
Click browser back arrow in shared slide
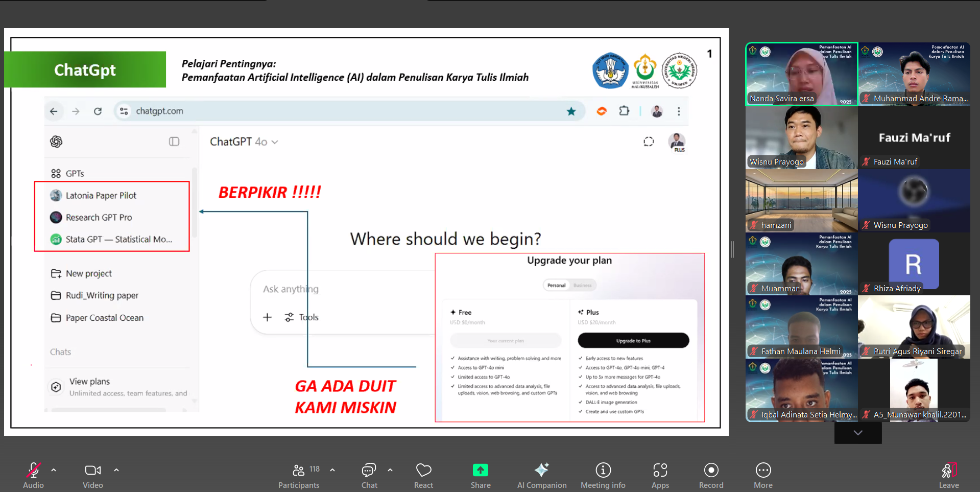tap(54, 111)
